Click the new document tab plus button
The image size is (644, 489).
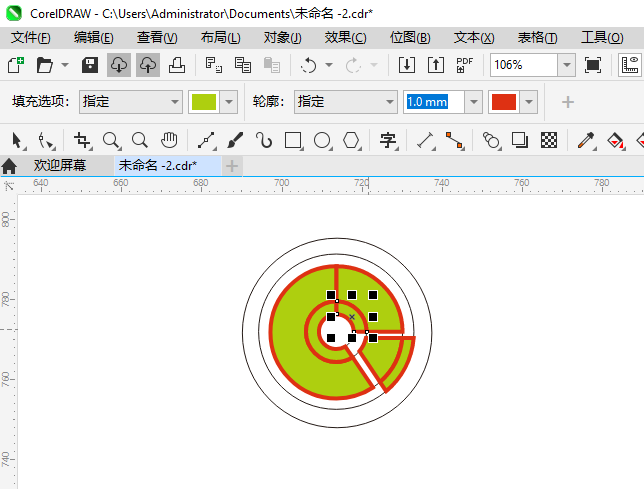[x=232, y=166]
